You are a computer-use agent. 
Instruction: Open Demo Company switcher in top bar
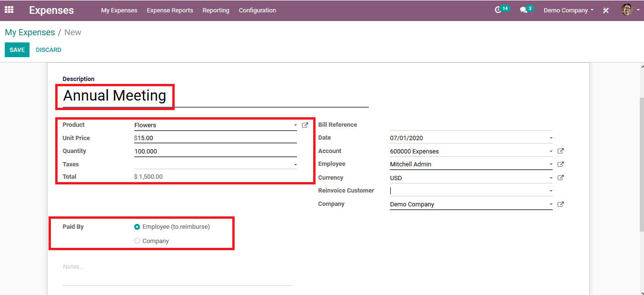tap(568, 10)
